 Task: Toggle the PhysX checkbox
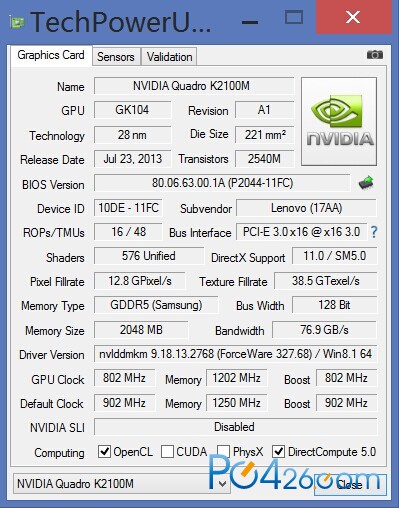click(x=223, y=452)
